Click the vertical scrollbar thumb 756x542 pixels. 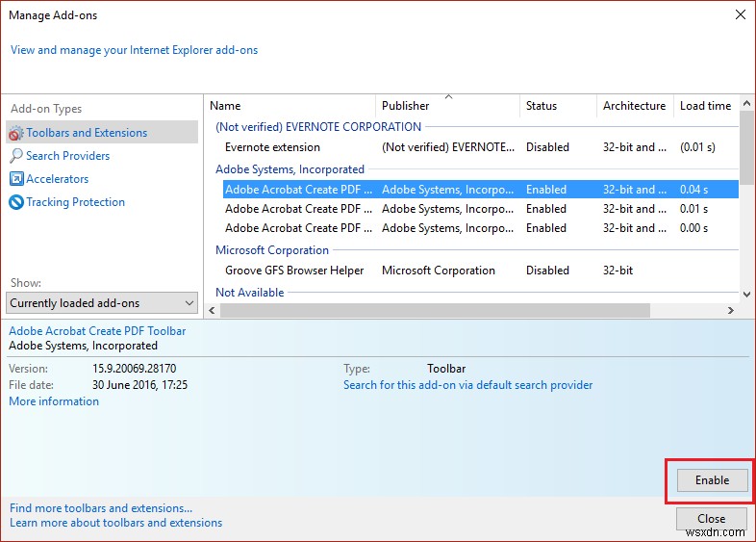pos(746,147)
